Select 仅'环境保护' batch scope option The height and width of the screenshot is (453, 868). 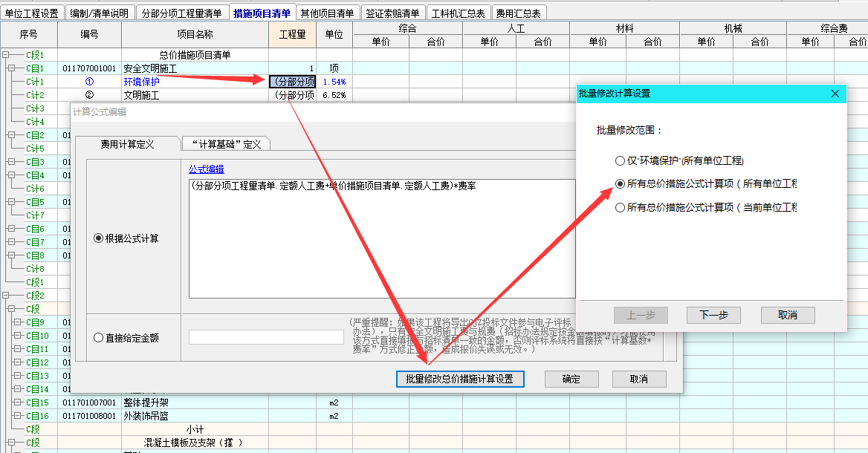click(620, 160)
